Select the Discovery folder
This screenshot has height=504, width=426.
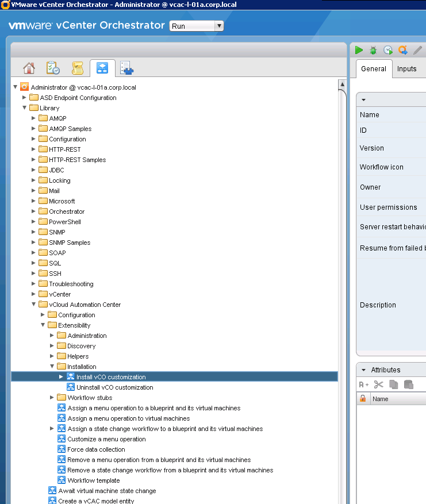(x=81, y=346)
